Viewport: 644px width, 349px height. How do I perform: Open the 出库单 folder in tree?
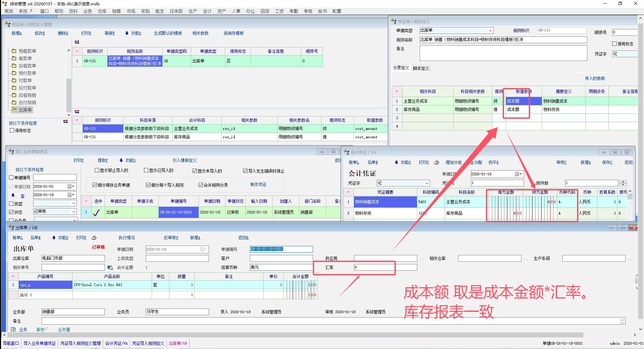25,110
